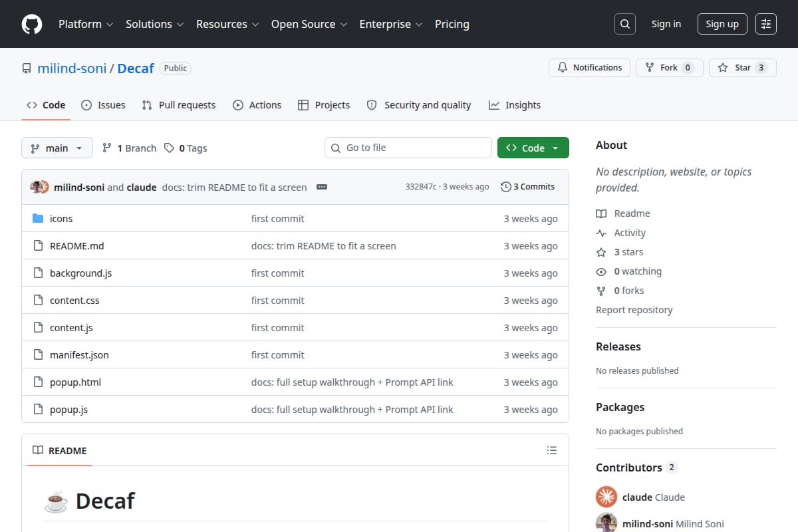Expand commit message ellipsis button
Image resolution: width=798 pixels, height=532 pixels.
pos(322,187)
